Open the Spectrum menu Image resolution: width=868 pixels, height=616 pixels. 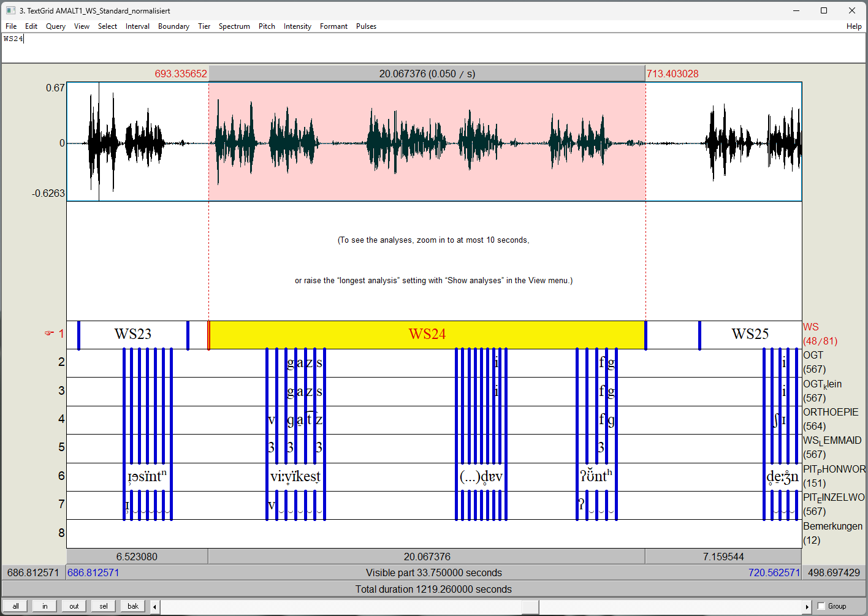point(234,26)
